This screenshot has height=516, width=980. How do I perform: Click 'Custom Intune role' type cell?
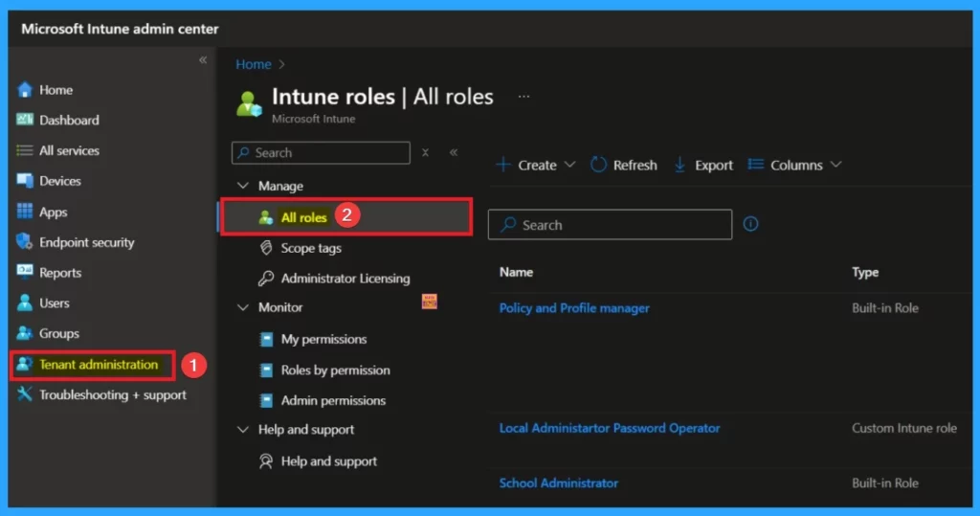pyautogui.click(x=904, y=428)
